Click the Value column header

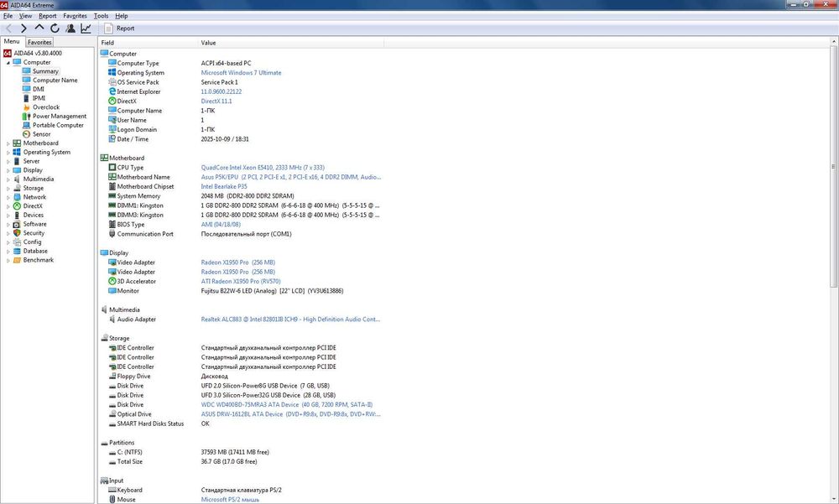[x=290, y=43]
